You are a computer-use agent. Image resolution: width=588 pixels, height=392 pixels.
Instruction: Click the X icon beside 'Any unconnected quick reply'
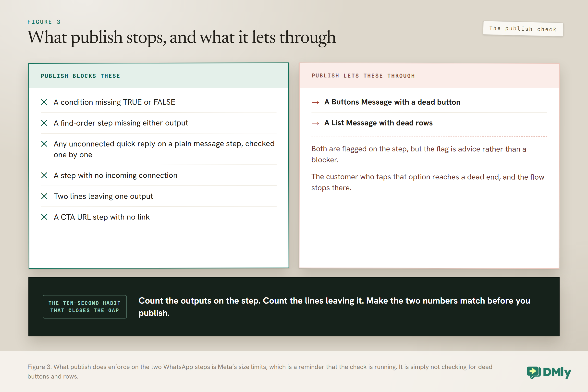point(44,144)
